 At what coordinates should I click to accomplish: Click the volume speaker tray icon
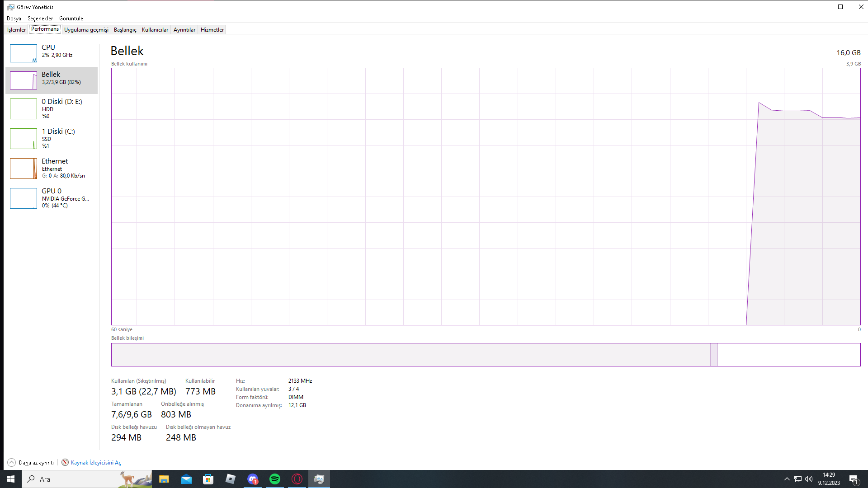pyautogui.click(x=809, y=479)
